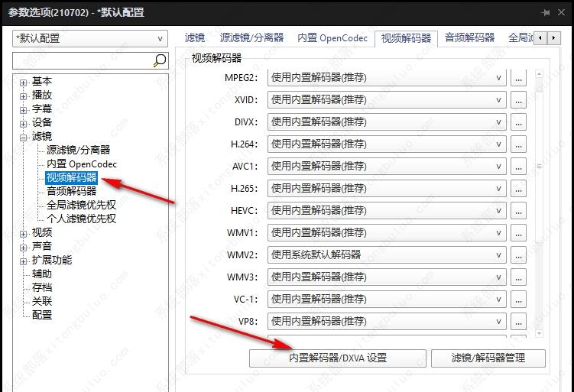Open the H.264 decoder dropdown
This screenshot has width=574, height=392.
point(387,144)
